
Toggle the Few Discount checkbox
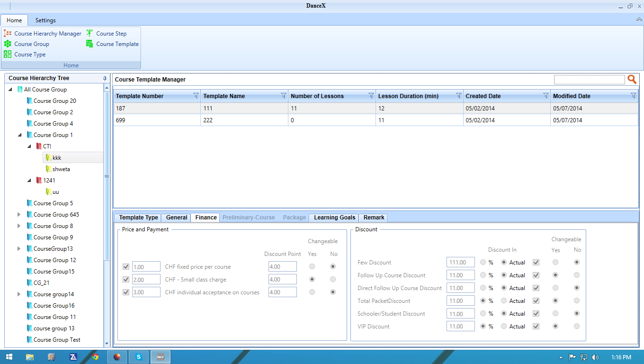pos(536,262)
